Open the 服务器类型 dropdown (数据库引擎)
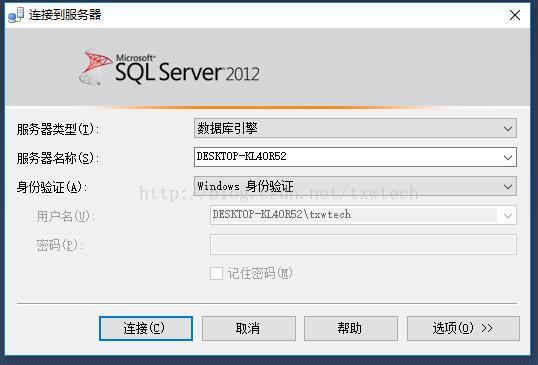This screenshot has height=365, width=538. click(x=355, y=128)
